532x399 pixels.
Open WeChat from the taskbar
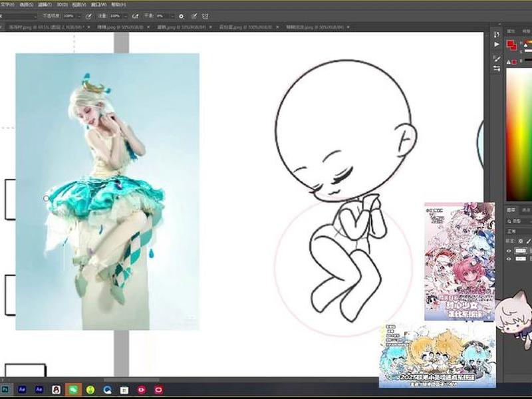[73, 390]
